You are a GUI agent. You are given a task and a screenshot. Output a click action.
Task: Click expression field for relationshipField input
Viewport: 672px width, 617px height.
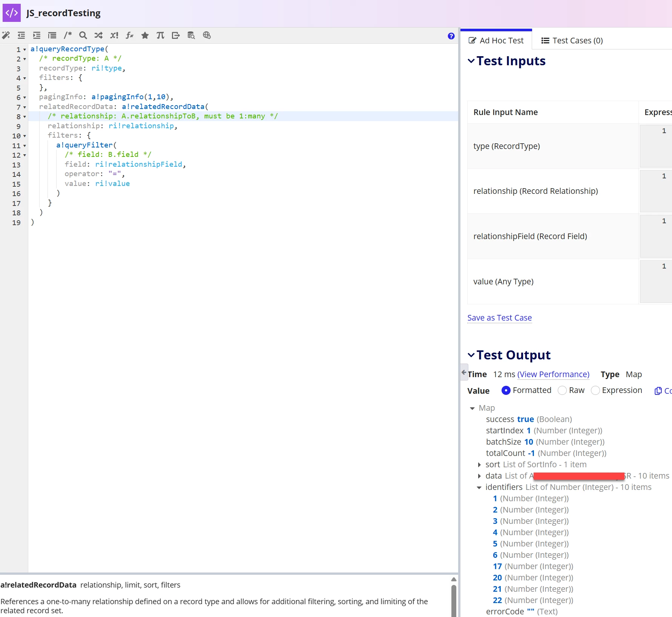pos(656,236)
